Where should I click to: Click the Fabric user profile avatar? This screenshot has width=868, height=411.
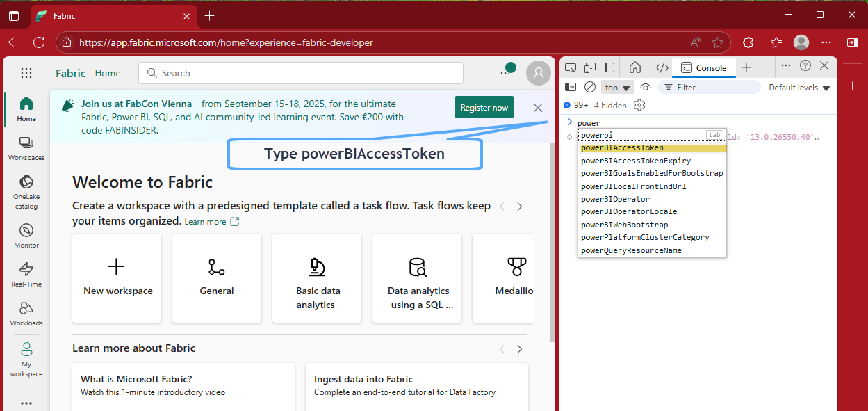click(539, 73)
